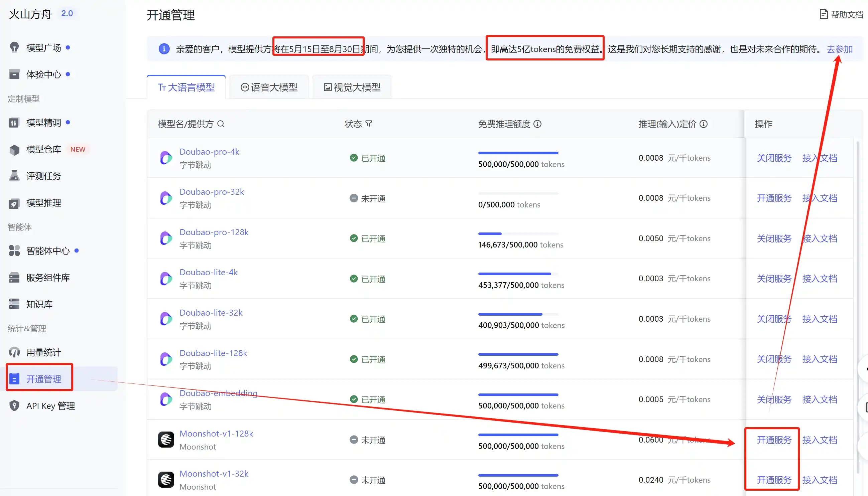Open the 帮助文档 link
This screenshot has width=868, height=496.
tap(841, 14)
